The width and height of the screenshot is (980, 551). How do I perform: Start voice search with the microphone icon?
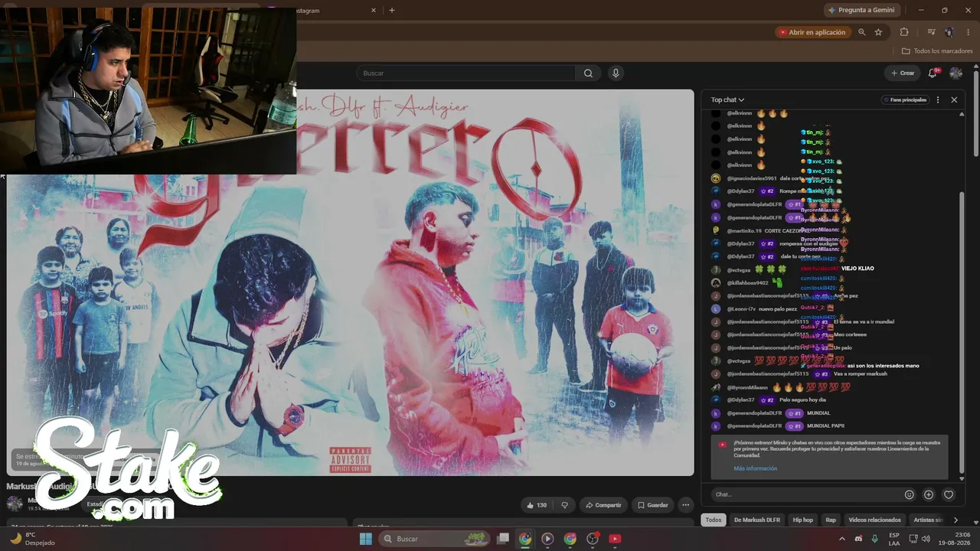616,73
